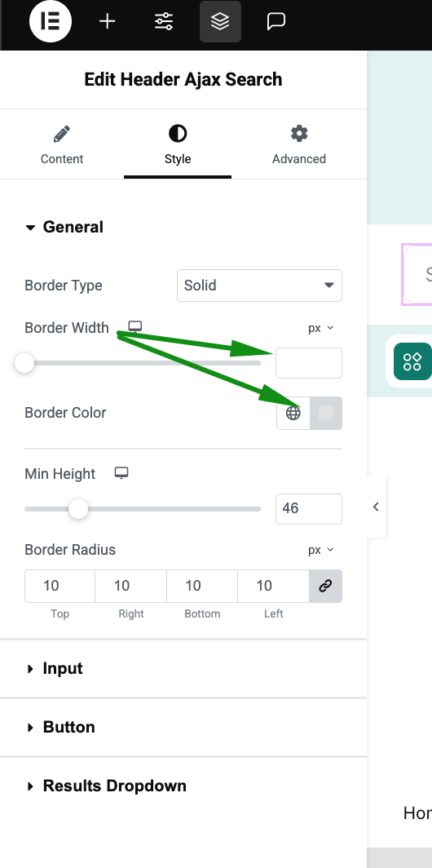Open the Structure layers icon
The height and width of the screenshot is (868, 432).
pyautogui.click(x=220, y=21)
